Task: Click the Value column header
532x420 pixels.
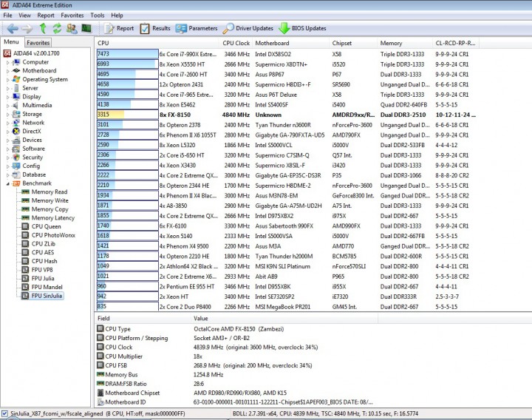Action: click(284, 319)
